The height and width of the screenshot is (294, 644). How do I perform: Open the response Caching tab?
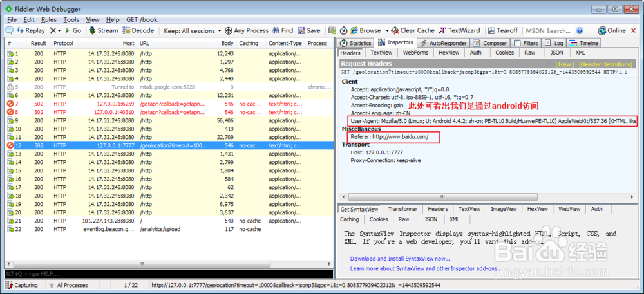click(349, 219)
